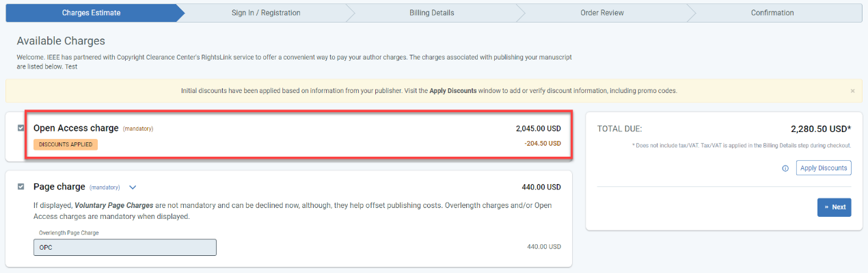The image size is (868, 273).
Task: Click the 2,045.00 USD Open Access price
Action: (539, 128)
